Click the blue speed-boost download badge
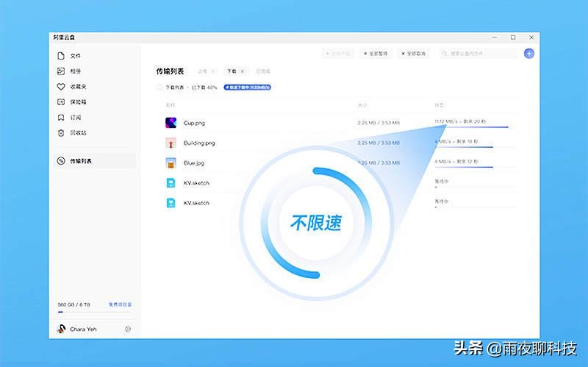Image resolution: width=588 pixels, height=367 pixels. coord(247,88)
